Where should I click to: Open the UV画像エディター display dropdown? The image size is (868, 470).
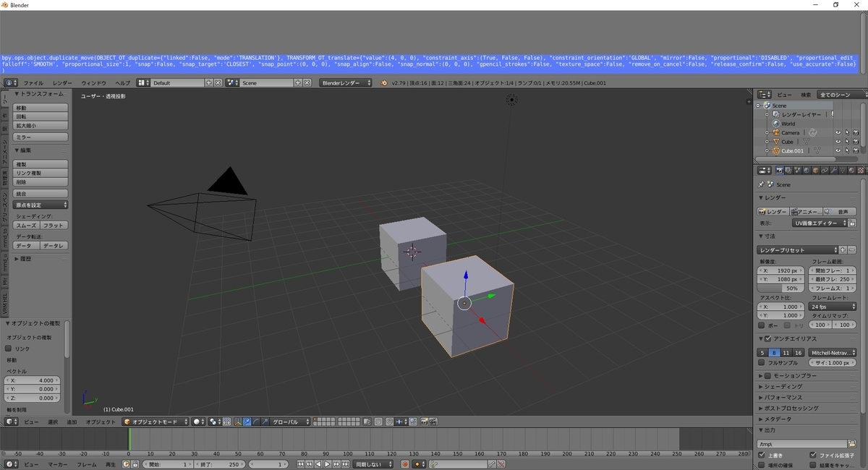click(x=820, y=223)
